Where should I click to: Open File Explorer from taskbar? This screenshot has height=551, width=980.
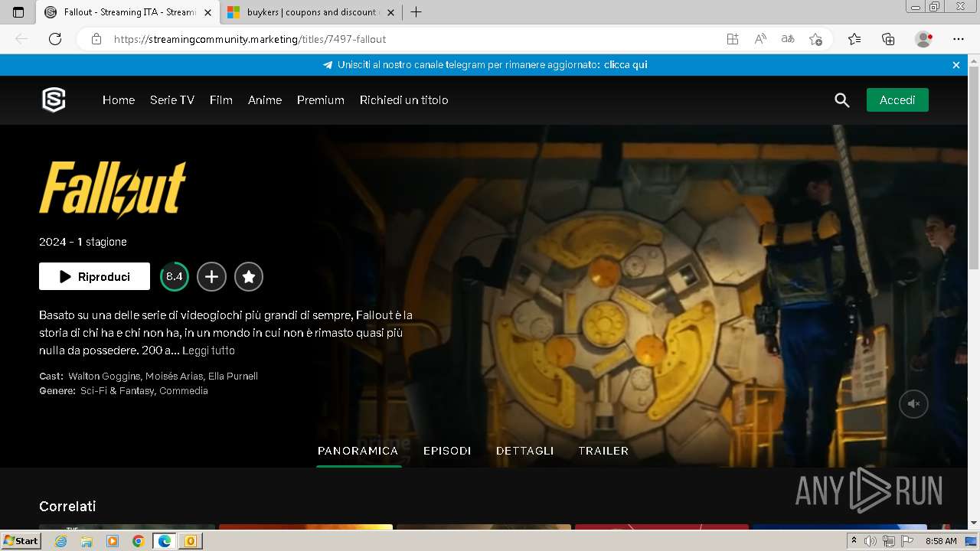coord(87,541)
